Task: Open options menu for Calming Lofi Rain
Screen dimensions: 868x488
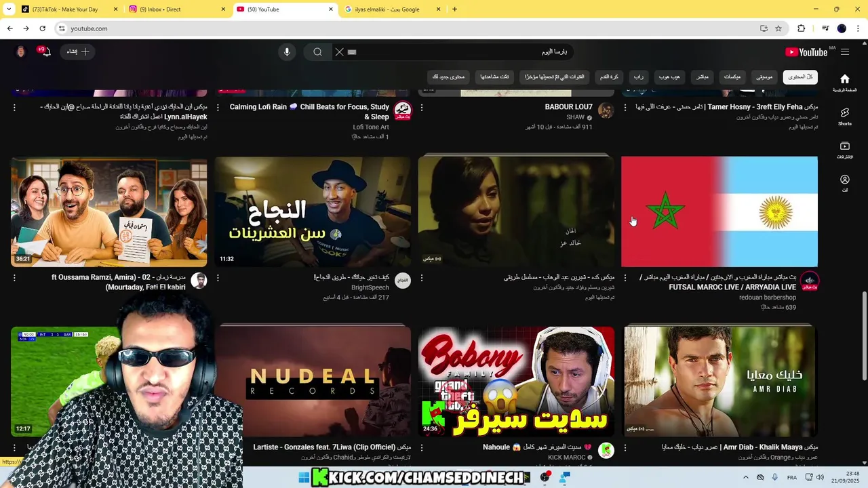Action: [218, 108]
